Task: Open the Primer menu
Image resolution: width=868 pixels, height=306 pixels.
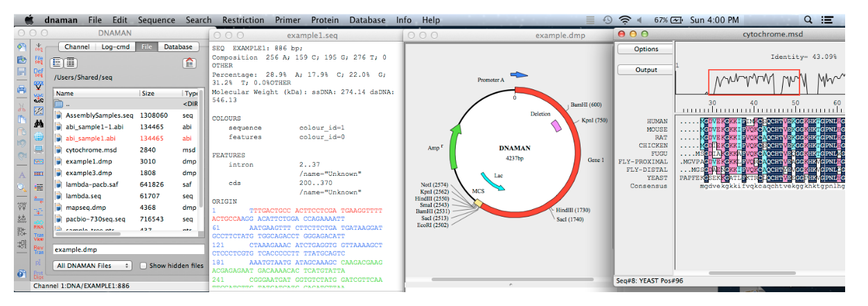Action: click(x=287, y=20)
